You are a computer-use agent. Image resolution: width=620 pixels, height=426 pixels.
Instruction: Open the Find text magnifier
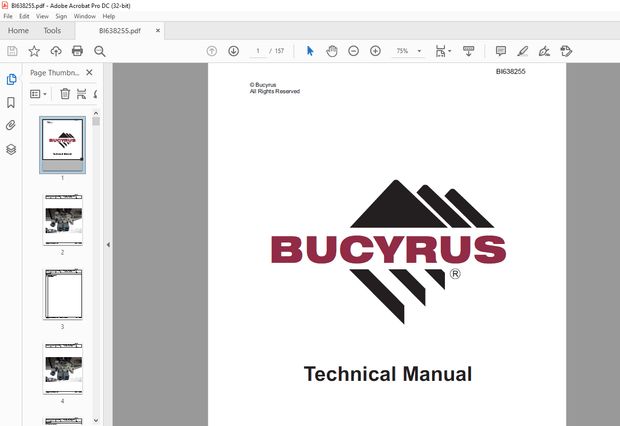click(x=99, y=51)
